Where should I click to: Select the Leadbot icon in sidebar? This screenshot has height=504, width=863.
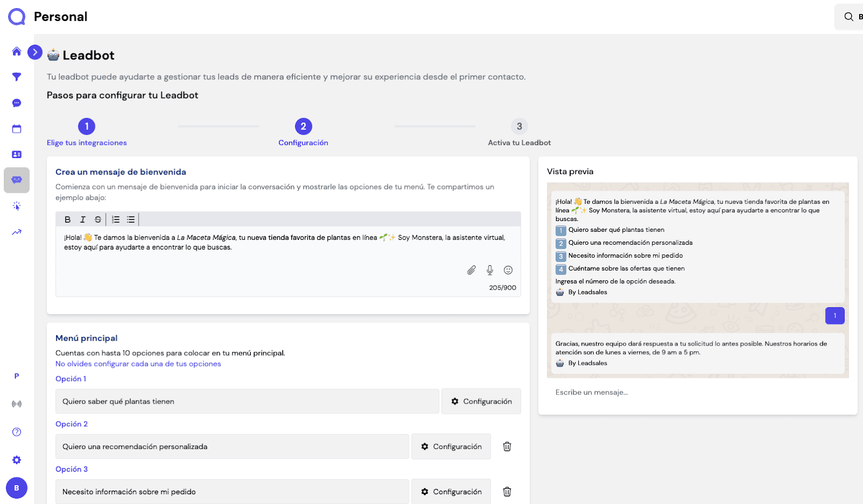click(x=17, y=180)
